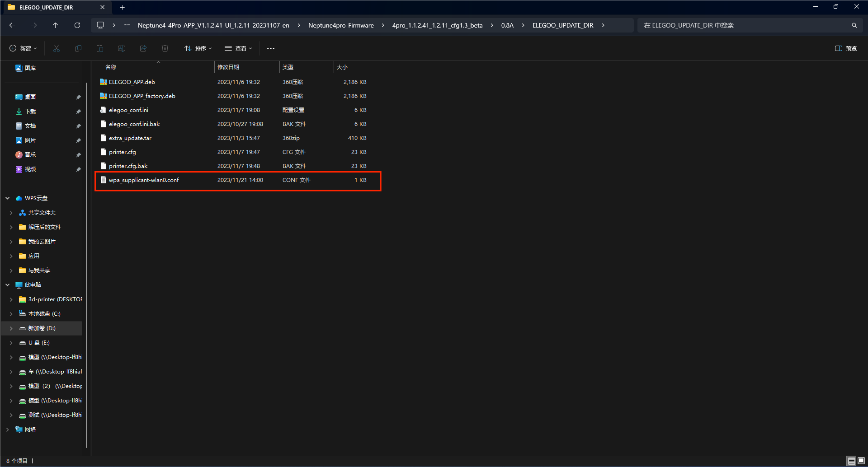Screen dimensions: 868x467
Task: Open the 排序 (Sort) dropdown menu
Action: coord(198,48)
